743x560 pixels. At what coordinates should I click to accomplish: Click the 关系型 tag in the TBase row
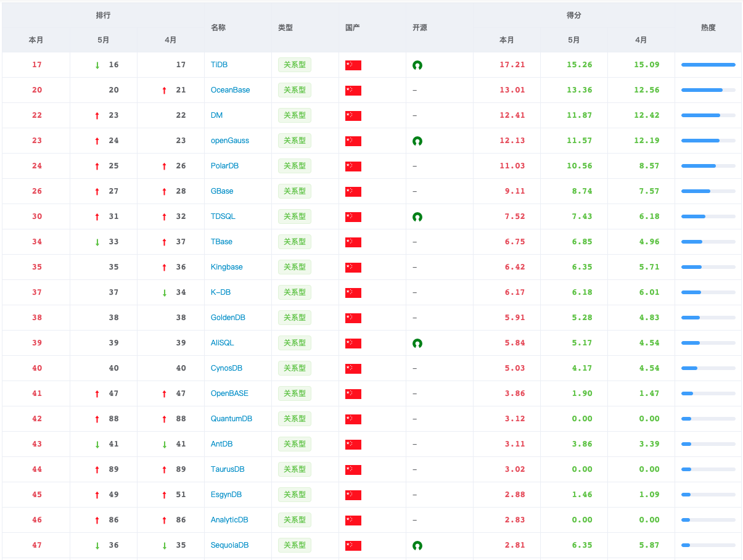tap(295, 242)
